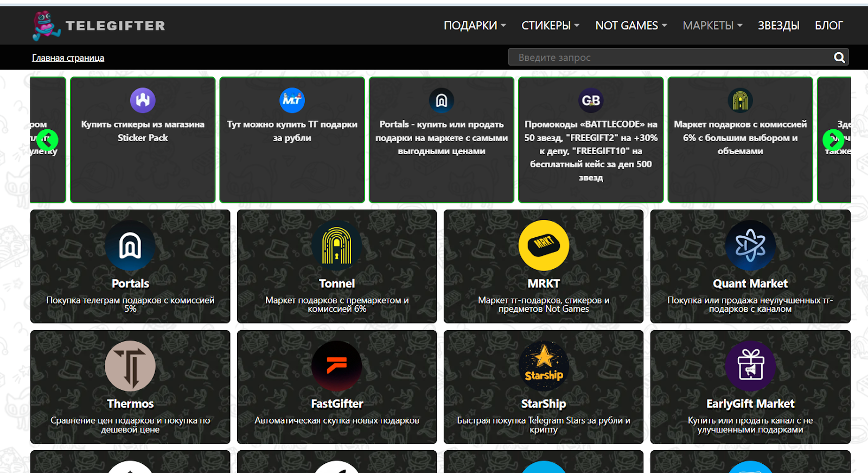Open the Thermos card title

130,403
